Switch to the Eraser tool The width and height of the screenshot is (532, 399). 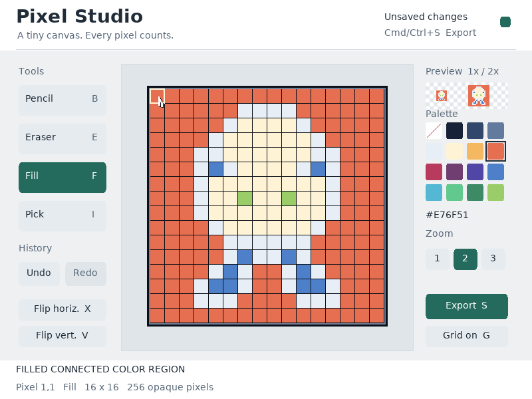click(63, 138)
